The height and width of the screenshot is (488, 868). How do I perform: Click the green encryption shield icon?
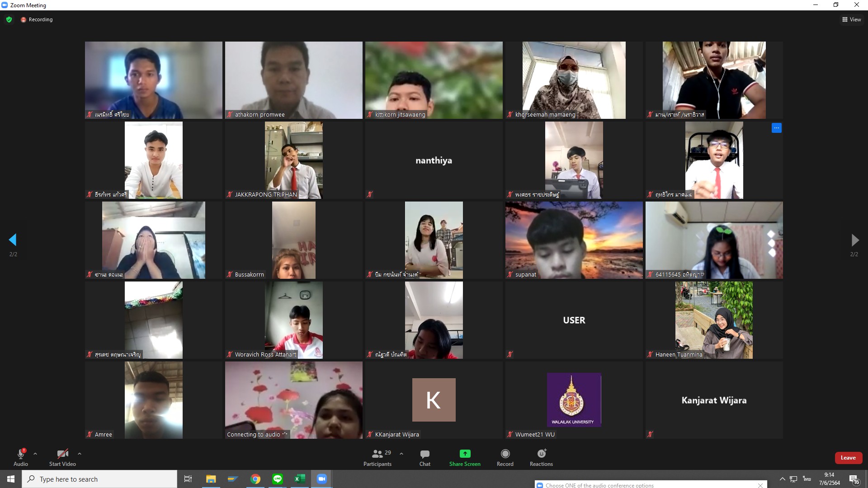coord(9,19)
